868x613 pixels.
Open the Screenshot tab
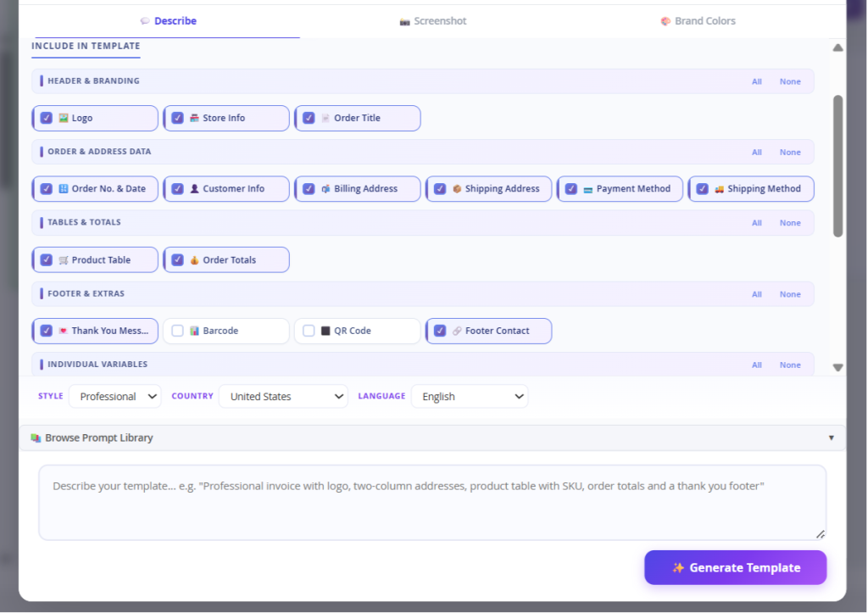click(433, 21)
